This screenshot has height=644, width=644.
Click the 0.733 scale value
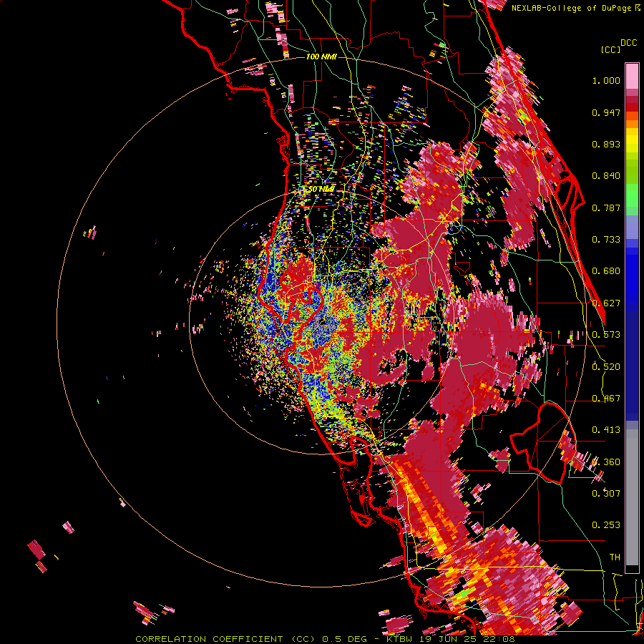coord(606,240)
